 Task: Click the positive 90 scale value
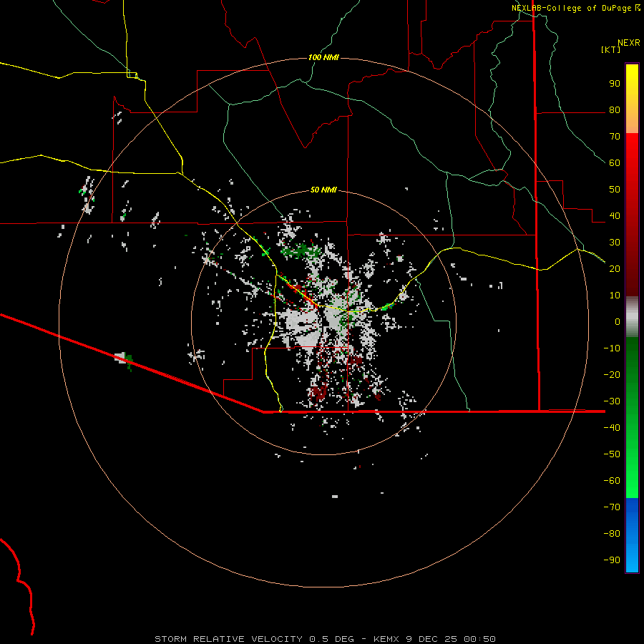615,84
